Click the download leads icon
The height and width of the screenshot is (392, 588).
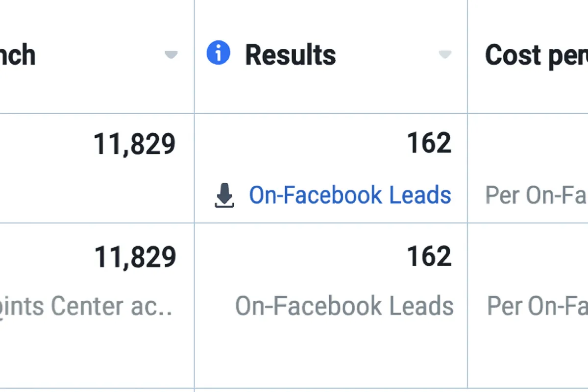[x=225, y=196]
